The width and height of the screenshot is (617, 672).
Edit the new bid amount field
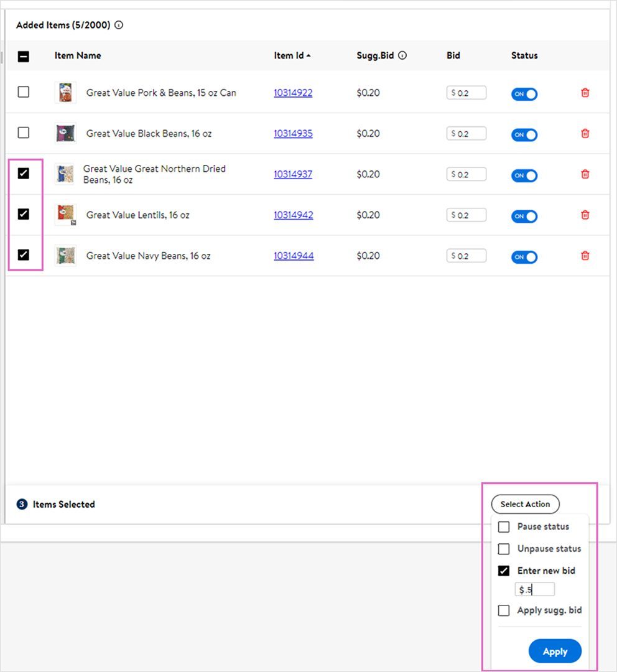tap(535, 589)
